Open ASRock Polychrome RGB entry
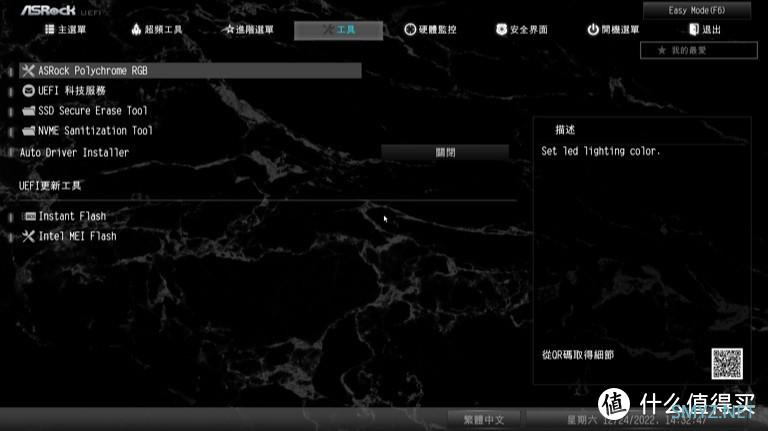The image size is (768, 431). (x=190, y=71)
